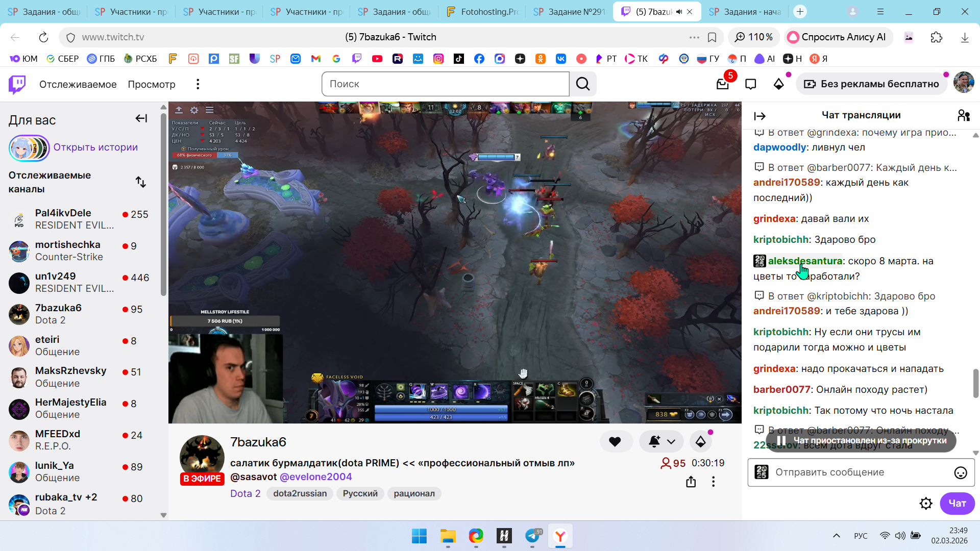Screen dimensions: 980x551
Task: Collapse the 'Для вас' sidebar
Action: point(141,118)
